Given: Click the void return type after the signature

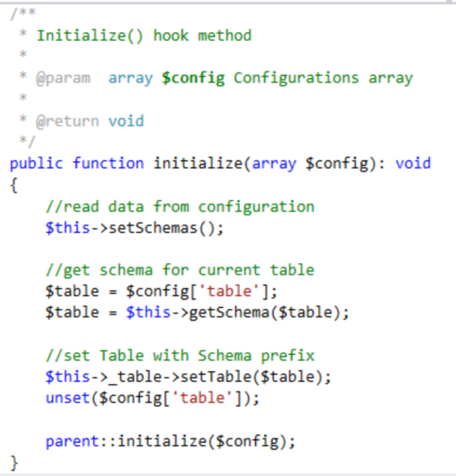Looking at the screenshot, I should click(x=413, y=164).
